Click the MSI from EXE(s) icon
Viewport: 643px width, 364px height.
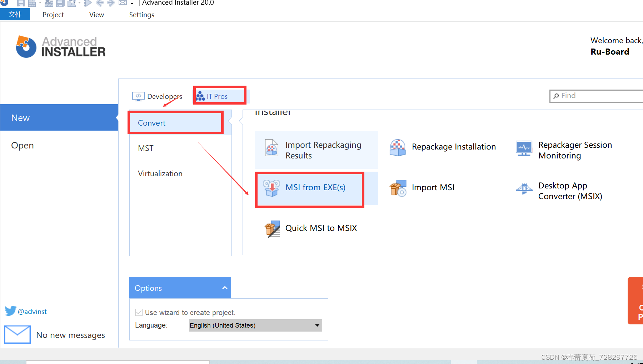271,188
